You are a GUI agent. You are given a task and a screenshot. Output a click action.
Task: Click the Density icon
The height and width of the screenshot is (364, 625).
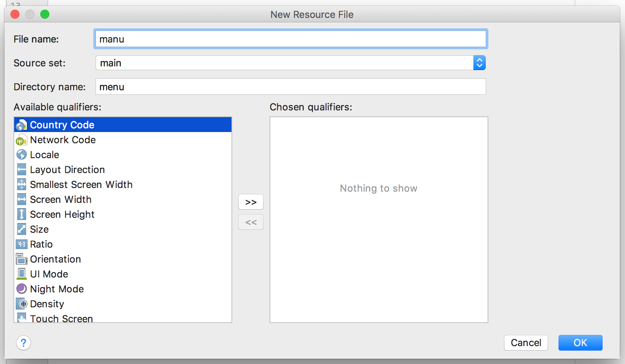(22, 304)
